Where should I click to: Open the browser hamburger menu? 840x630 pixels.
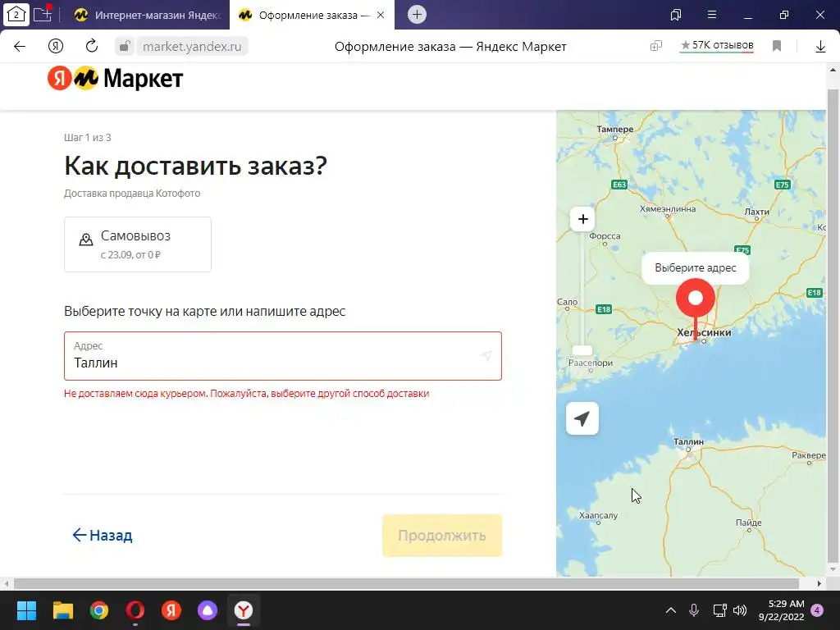[712, 15]
